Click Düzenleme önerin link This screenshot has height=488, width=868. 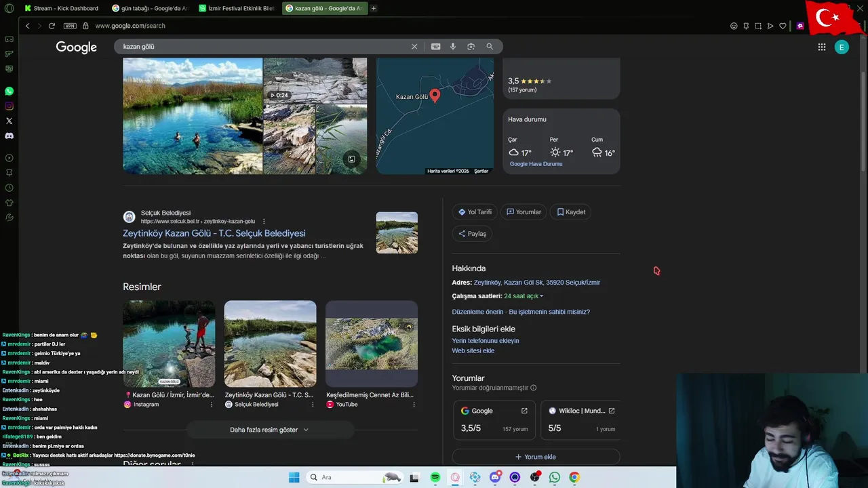point(478,312)
